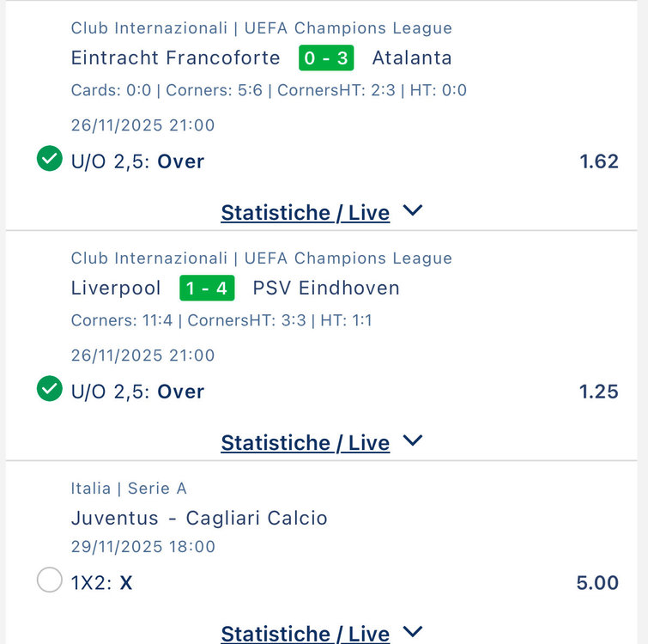Click green checkmark on Liverpool bet
Image resolution: width=648 pixels, height=644 pixels.
click(x=50, y=390)
